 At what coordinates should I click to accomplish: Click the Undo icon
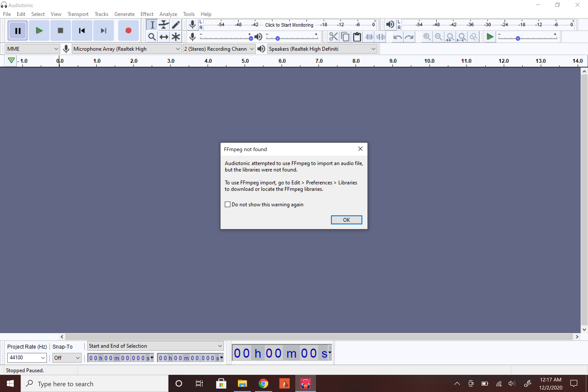pyautogui.click(x=398, y=37)
